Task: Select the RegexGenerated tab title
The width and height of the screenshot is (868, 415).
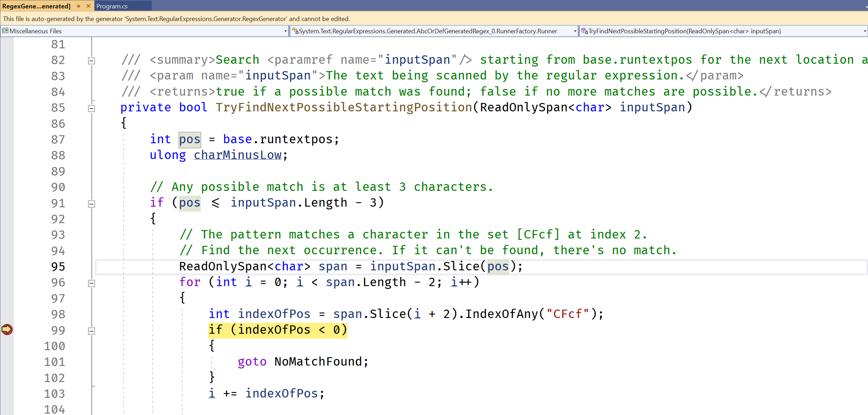Action: click(x=36, y=6)
